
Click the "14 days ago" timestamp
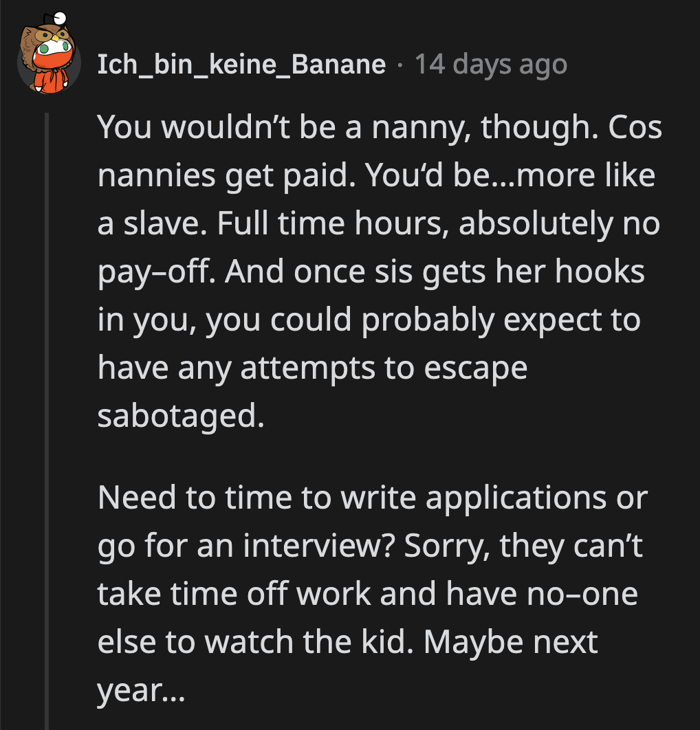491,65
